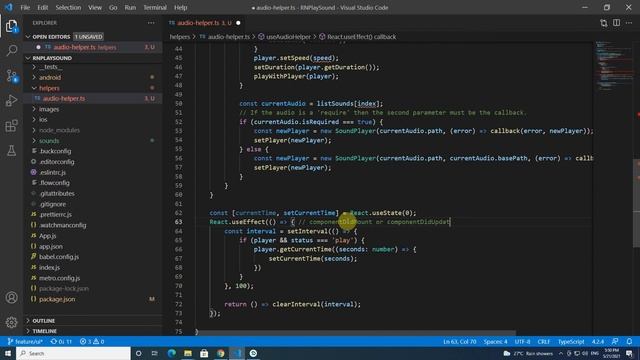Split the editor to the right
The width and height of the screenshot is (640, 360).
point(616,23)
